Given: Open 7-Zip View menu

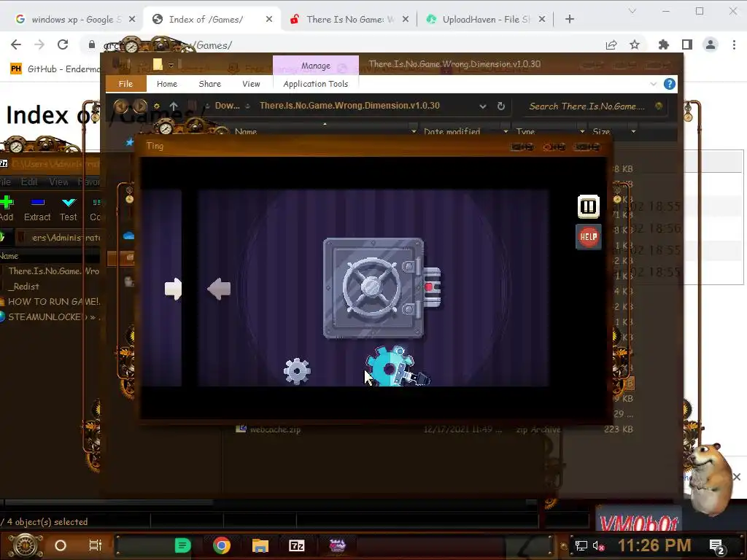Looking at the screenshot, I should pyautogui.click(x=58, y=182).
